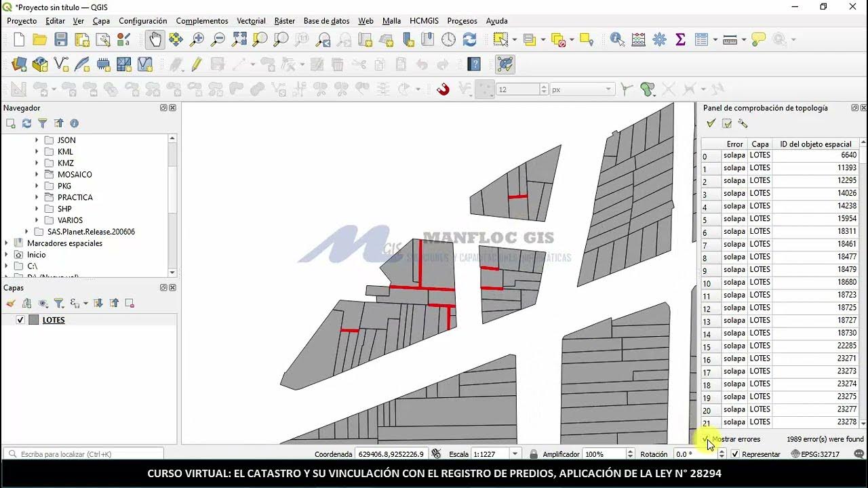
Task: Open the select features tool dropdown arrow
Action: click(515, 40)
